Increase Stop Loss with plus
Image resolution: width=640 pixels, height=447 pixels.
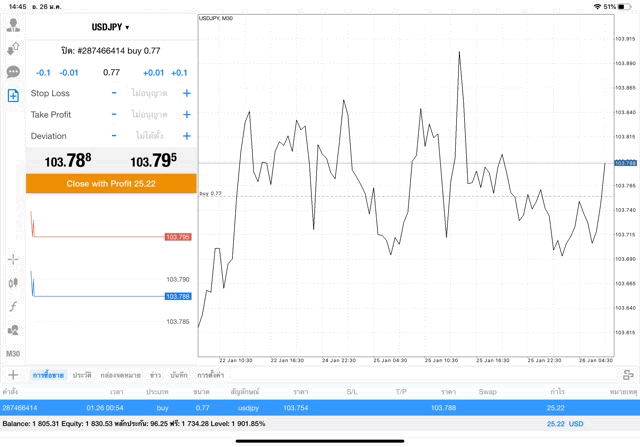[x=187, y=93]
